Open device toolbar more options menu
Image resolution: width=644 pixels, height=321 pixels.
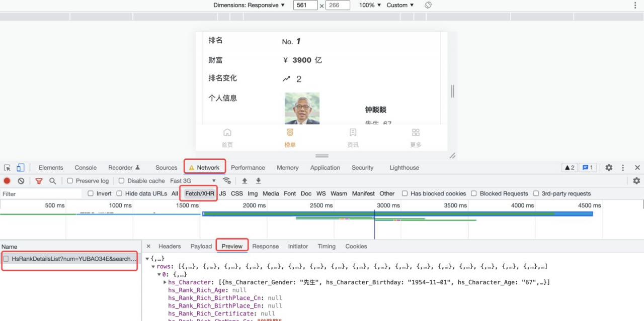635,5
